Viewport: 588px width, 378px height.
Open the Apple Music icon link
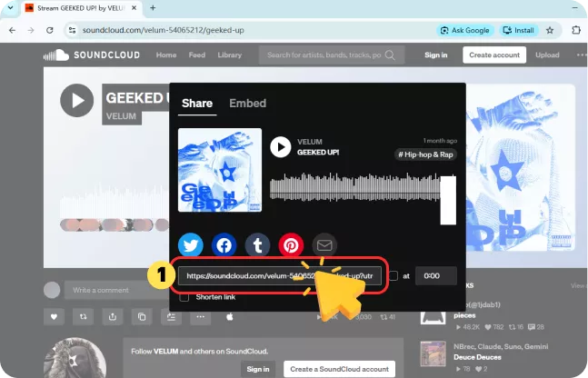230,317
